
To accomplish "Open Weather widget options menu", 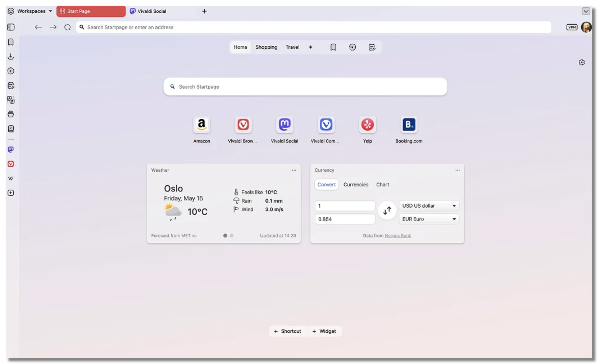I will (294, 170).
